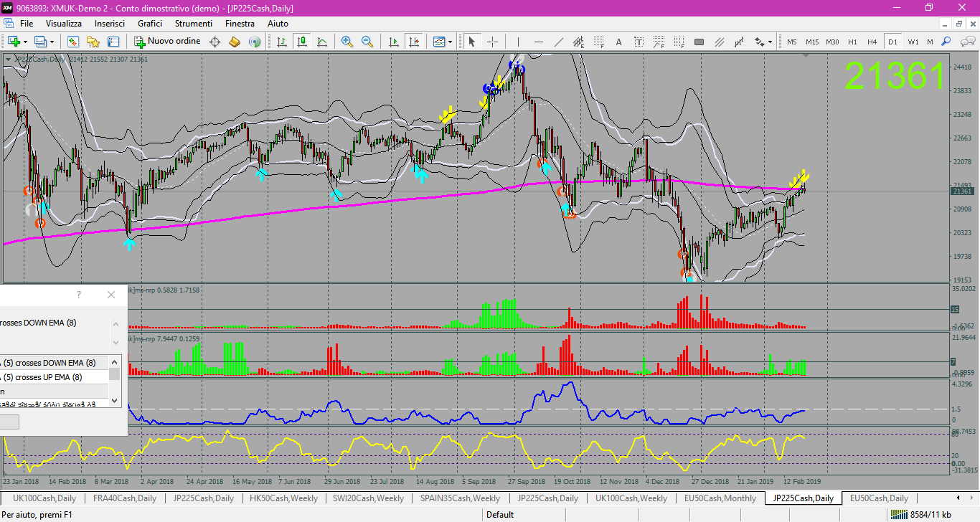Open the Finestra menu
The width and height of the screenshot is (980, 522).
click(x=240, y=24)
